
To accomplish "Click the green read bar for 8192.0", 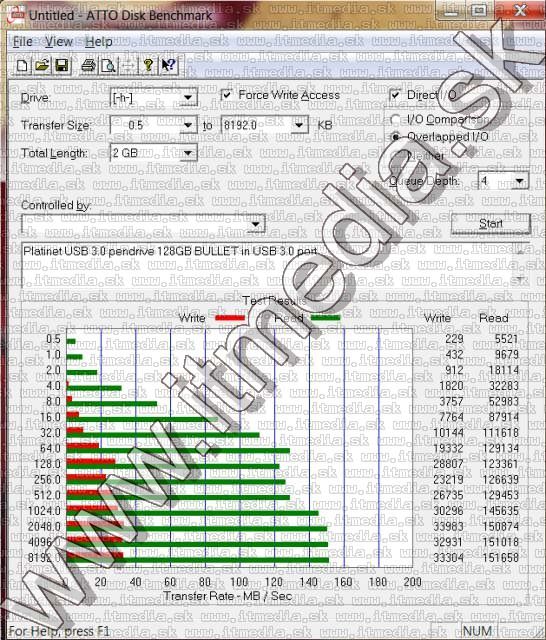I will [x=198, y=560].
